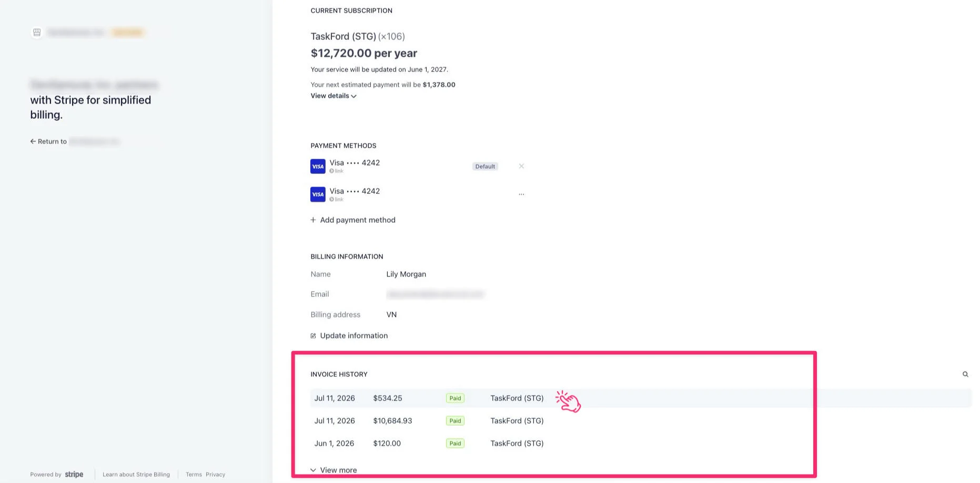Click the Stripe logo in footer
980x483 pixels.
(x=74, y=474)
